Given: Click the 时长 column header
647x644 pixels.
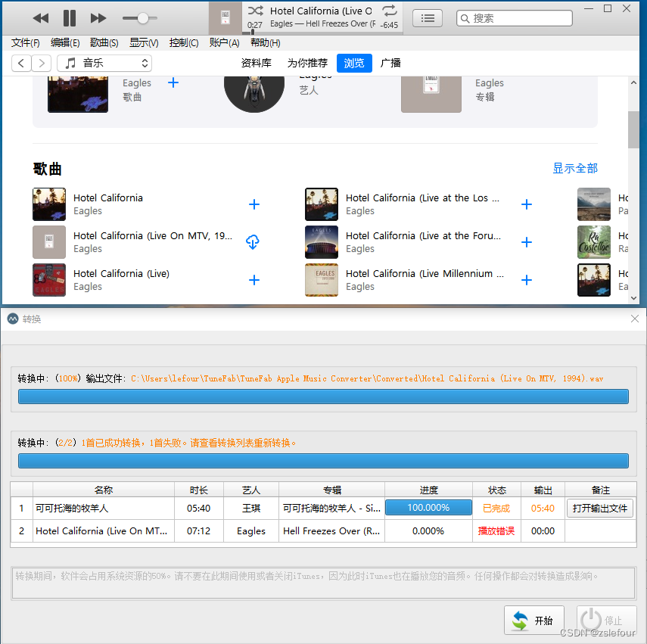Looking at the screenshot, I should tap(198, 490).
